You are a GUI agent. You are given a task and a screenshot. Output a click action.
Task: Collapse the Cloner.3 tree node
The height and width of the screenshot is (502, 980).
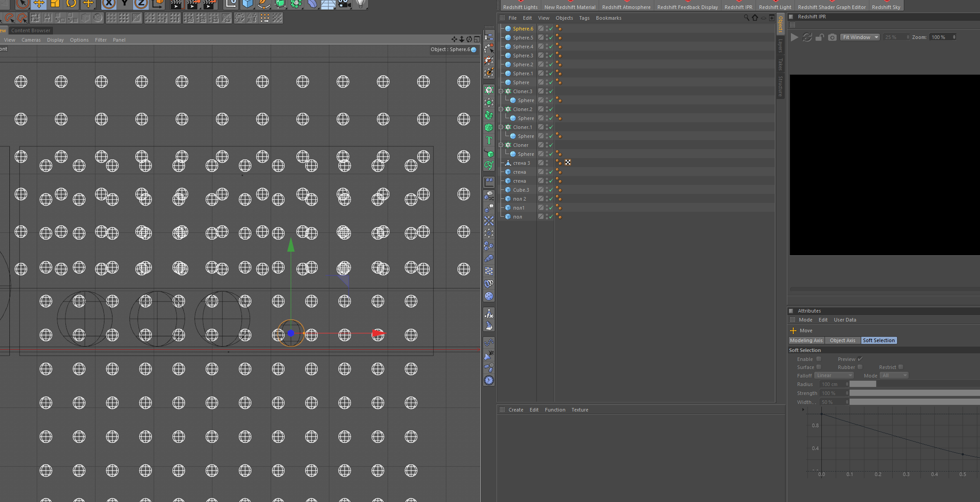(501, 91)
